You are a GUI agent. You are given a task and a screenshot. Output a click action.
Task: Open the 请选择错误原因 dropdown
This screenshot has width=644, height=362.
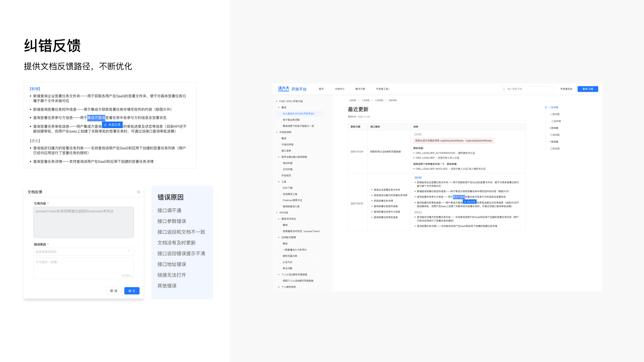83,251
